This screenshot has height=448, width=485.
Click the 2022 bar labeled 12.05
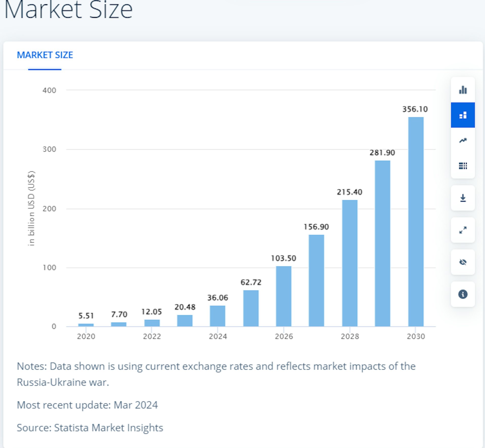(x=152, y=323)
